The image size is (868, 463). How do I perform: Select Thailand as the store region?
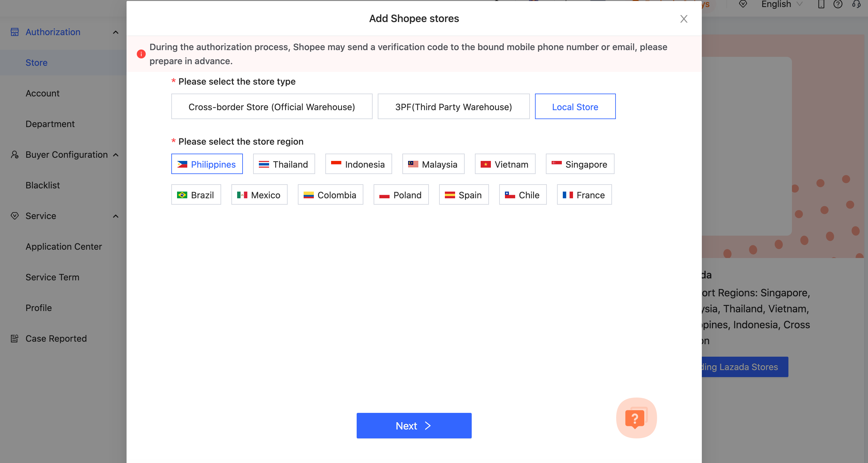[284, 164]
